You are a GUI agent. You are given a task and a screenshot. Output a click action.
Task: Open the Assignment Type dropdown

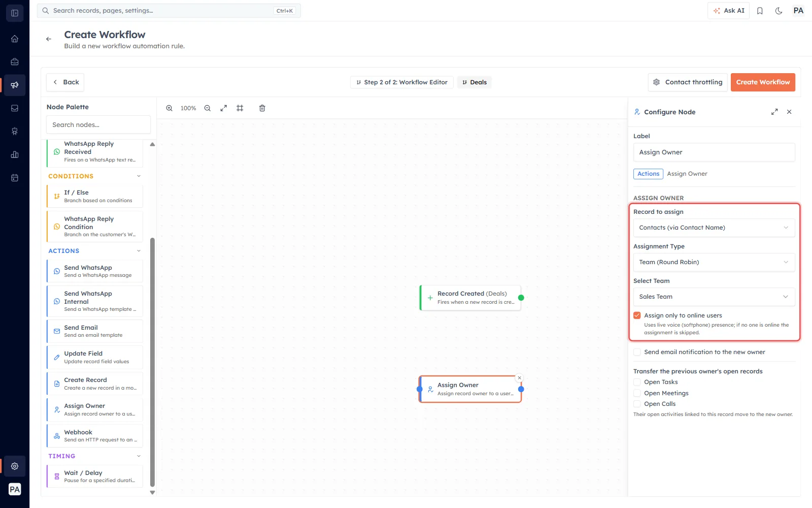coord(714,262)
